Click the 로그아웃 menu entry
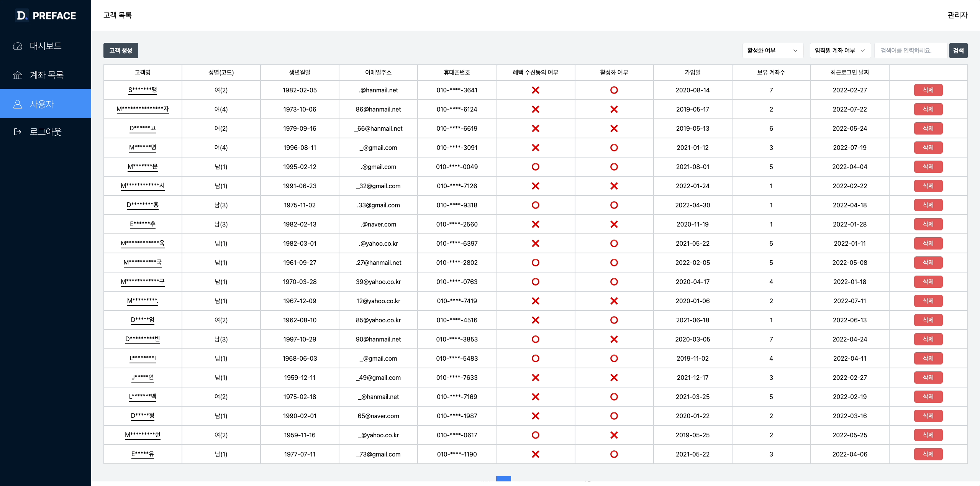Screen dimensions: 980x486 [46, 131]
